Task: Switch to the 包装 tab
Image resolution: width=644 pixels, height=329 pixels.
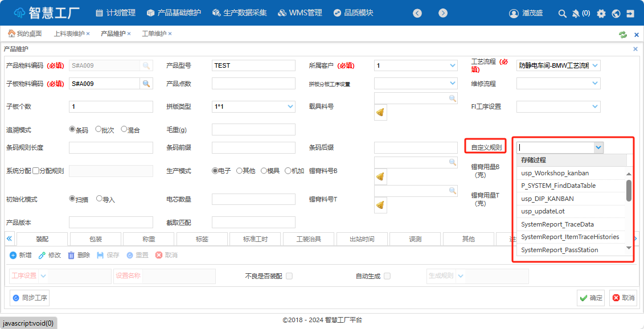Action: coord(96,239)
